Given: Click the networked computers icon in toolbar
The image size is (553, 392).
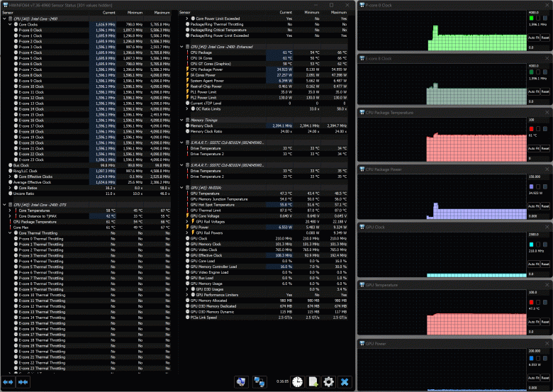Looking at the screenshot, I should point(259,382).
